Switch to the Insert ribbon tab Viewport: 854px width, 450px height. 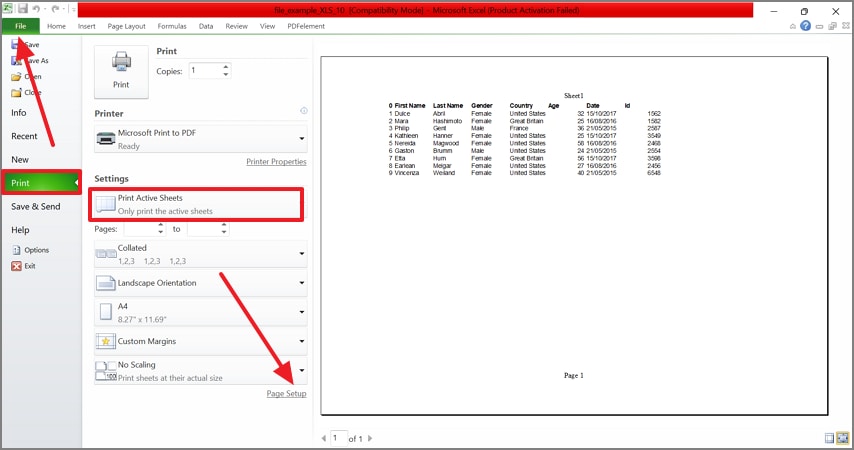click(86, 26)
